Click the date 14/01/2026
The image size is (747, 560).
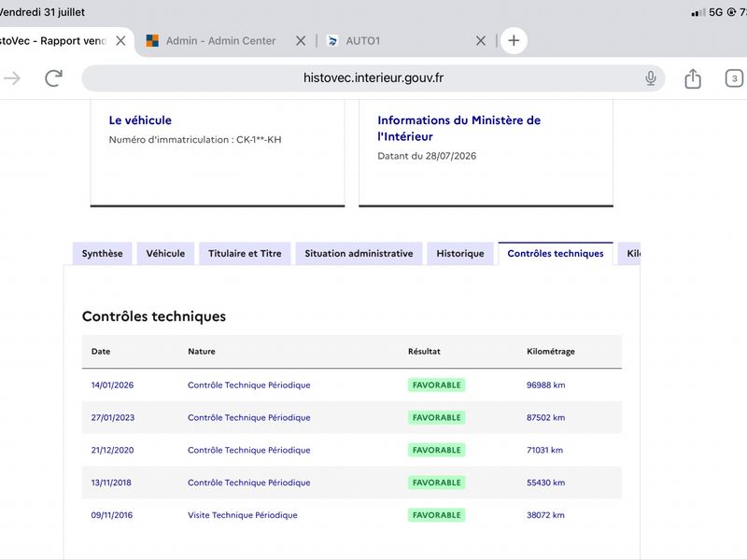click(112, 385)
